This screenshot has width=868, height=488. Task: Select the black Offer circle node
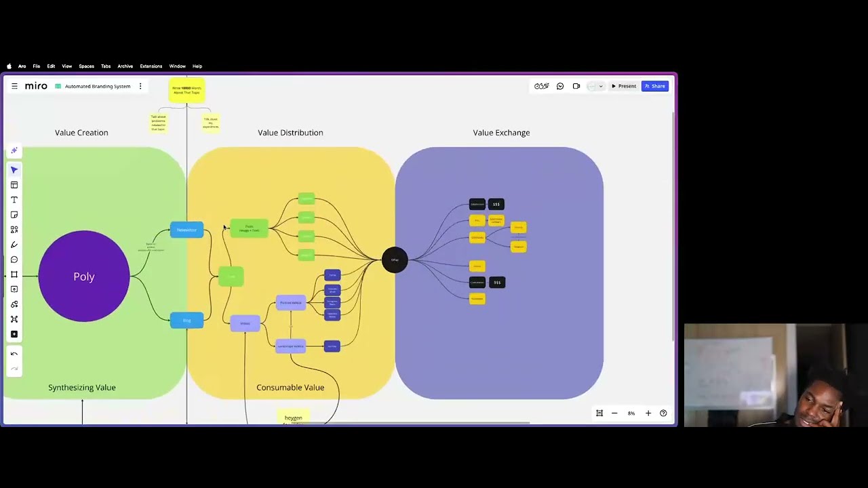(x=395, y=260)
